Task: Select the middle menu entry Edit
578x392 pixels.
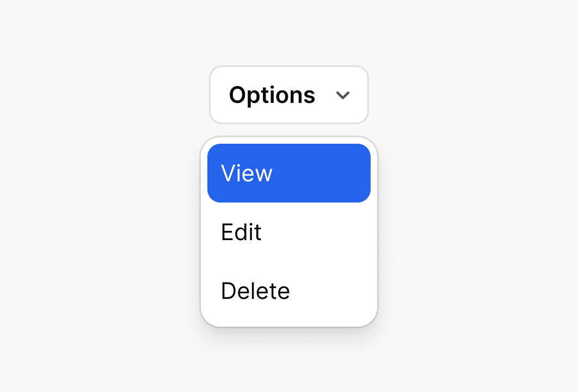Action: [288, 232]
